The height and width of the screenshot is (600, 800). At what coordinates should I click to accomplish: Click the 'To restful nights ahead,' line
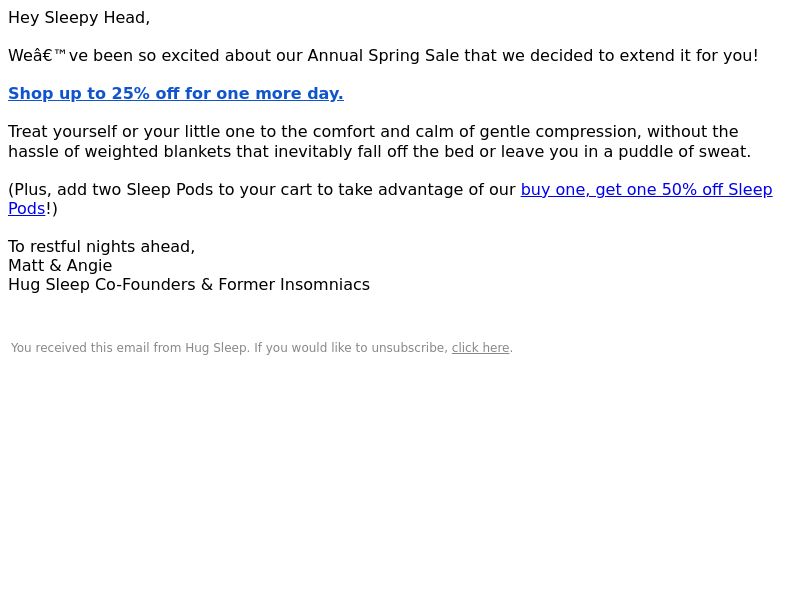click(102, 247)
